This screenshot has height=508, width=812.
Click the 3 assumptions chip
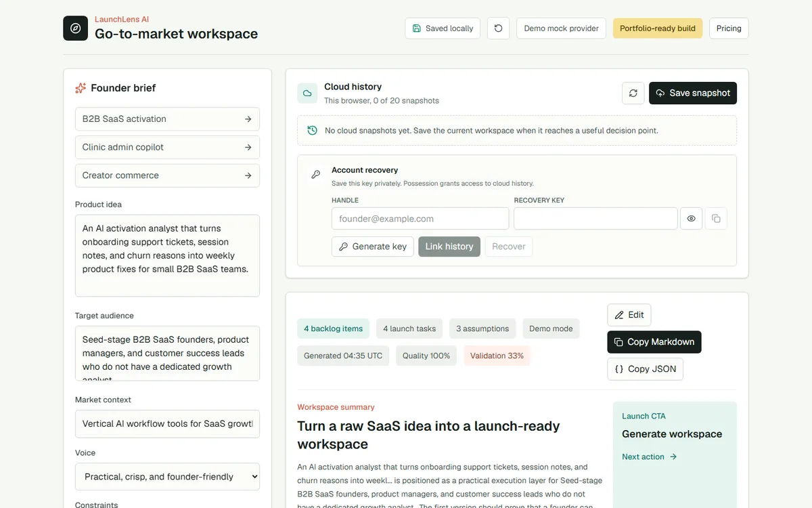coord(482,329)
